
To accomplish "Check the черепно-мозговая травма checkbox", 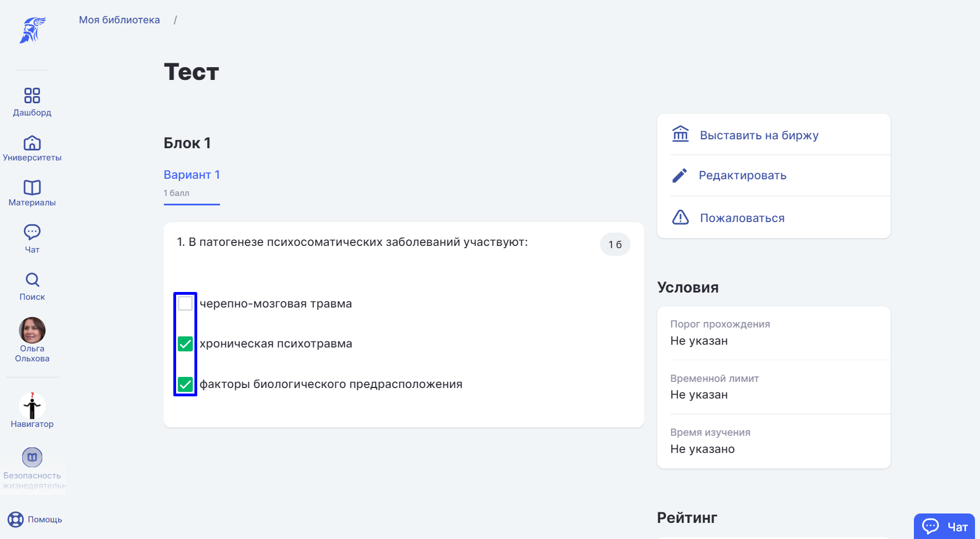I will (x=186, y=304).
